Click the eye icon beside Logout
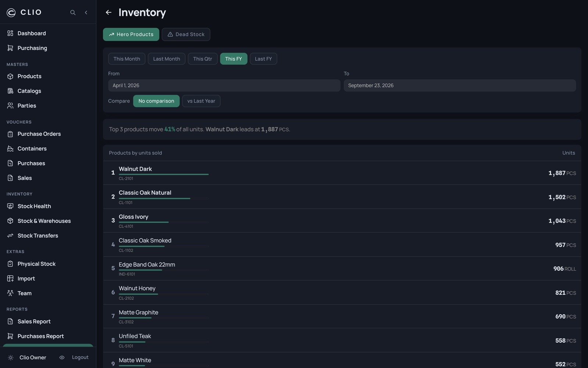 tap(62, 358)
